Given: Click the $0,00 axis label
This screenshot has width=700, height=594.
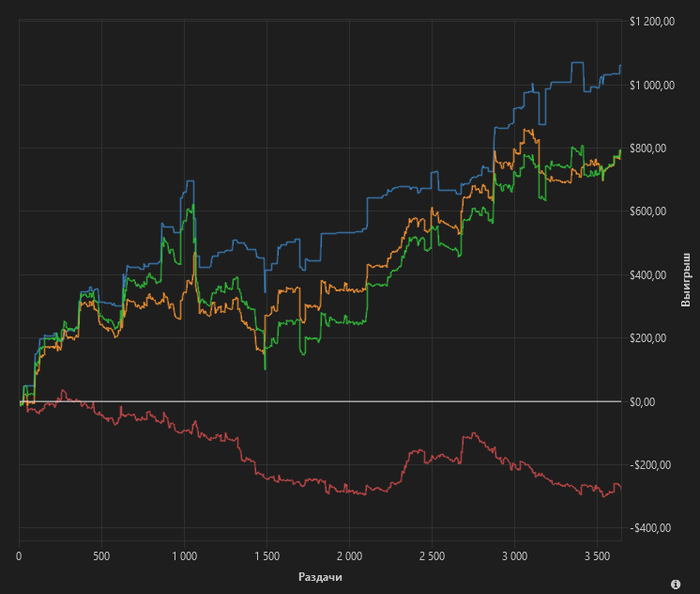Looking at the screenshot, I should (642, 402).
